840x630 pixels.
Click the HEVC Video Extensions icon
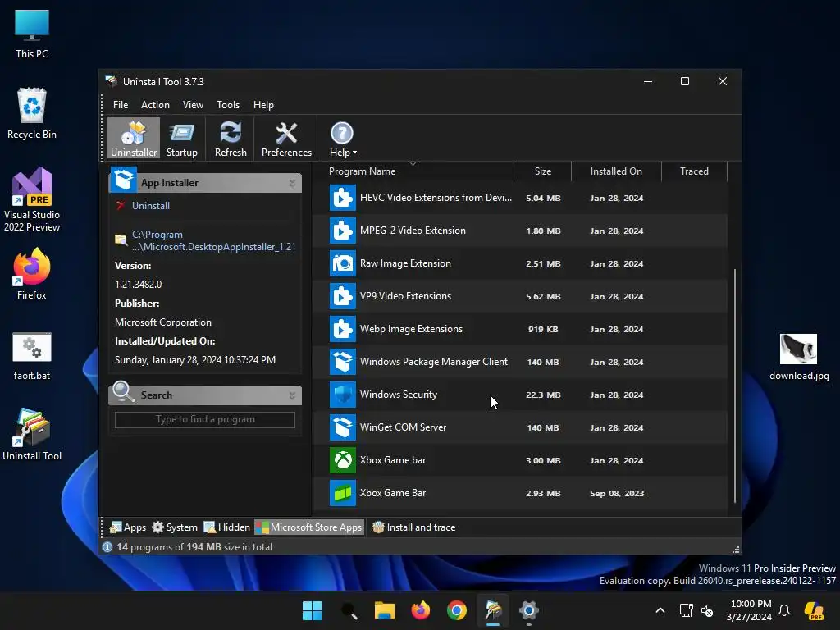click(x=342, y=198)
